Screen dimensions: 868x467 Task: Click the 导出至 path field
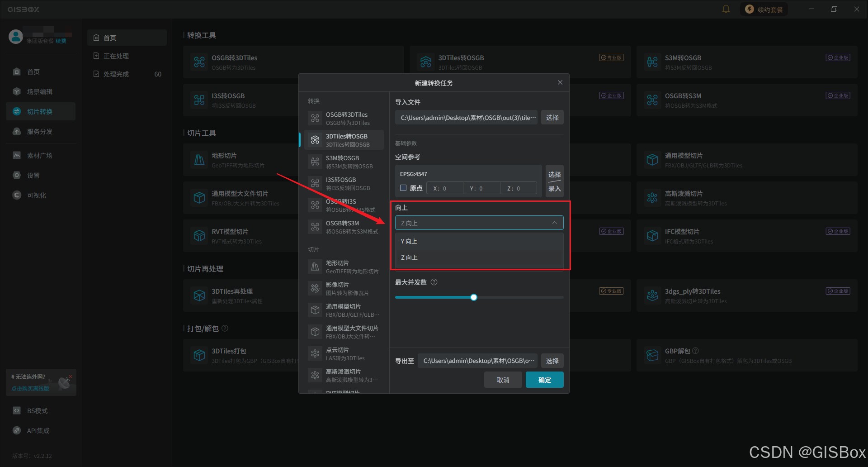click(x=478, y=361)
